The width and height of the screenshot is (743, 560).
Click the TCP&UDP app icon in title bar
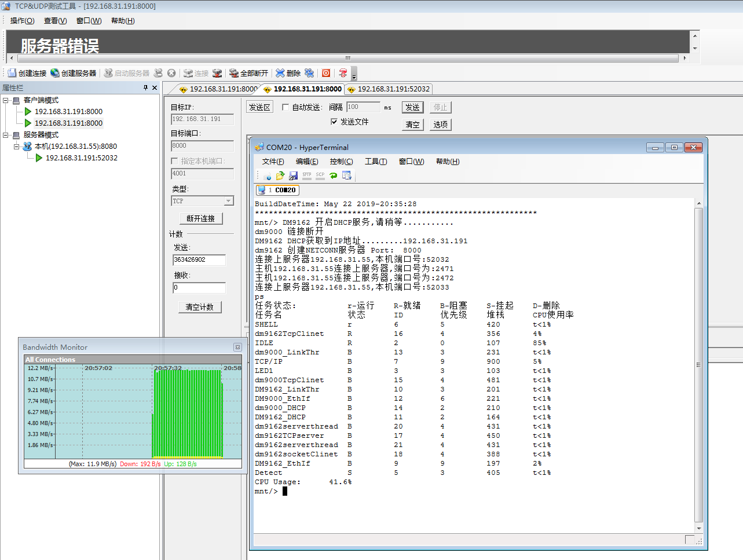click(6, 6)
